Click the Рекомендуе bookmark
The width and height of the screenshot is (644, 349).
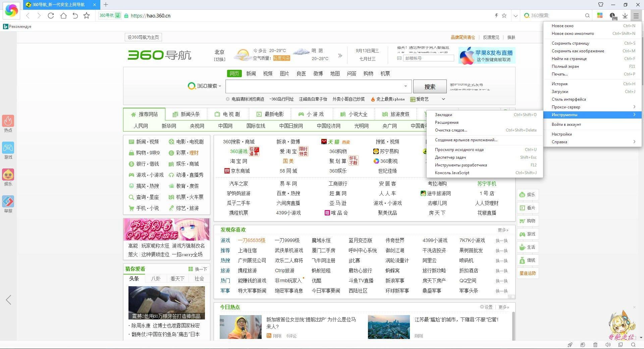[17, 27]
